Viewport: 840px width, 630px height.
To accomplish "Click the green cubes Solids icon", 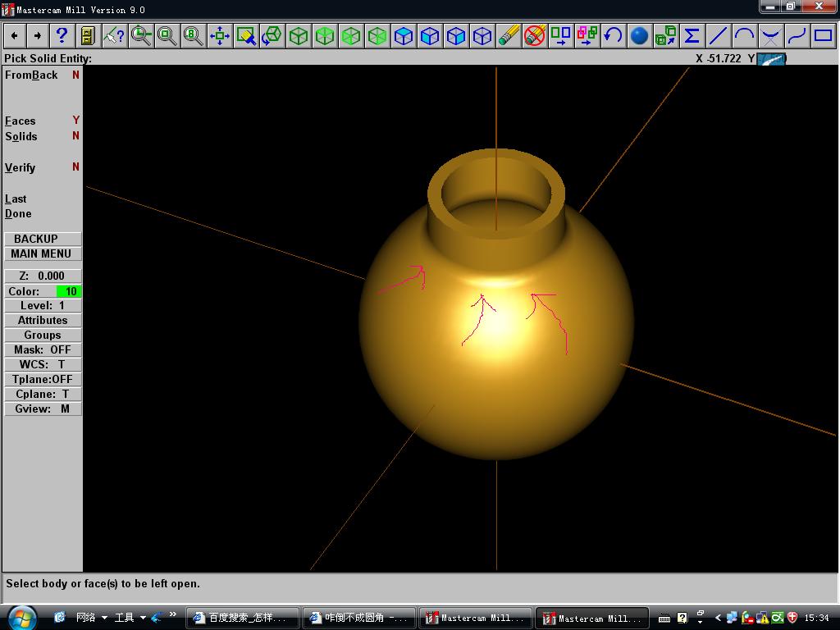I will [666, 36].
